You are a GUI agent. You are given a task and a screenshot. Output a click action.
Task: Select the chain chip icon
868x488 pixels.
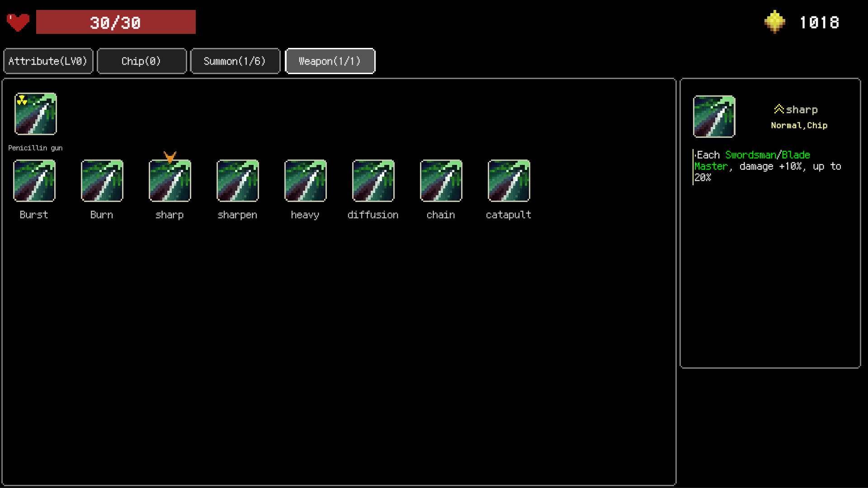[x=441, y=181]
